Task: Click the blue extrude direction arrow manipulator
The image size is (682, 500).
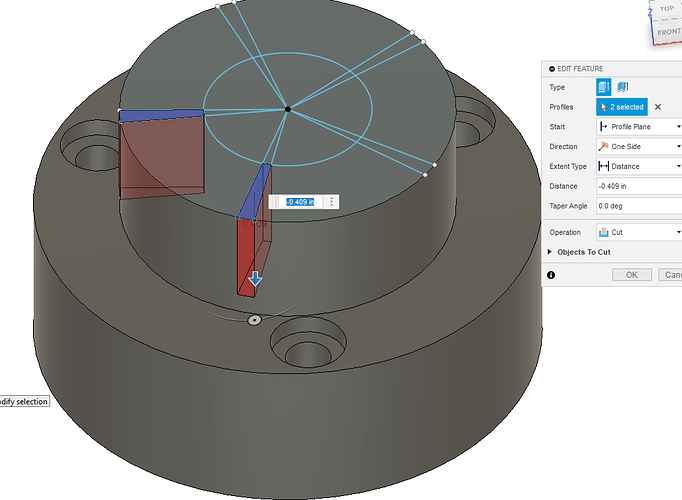Action: coord(255,279)
